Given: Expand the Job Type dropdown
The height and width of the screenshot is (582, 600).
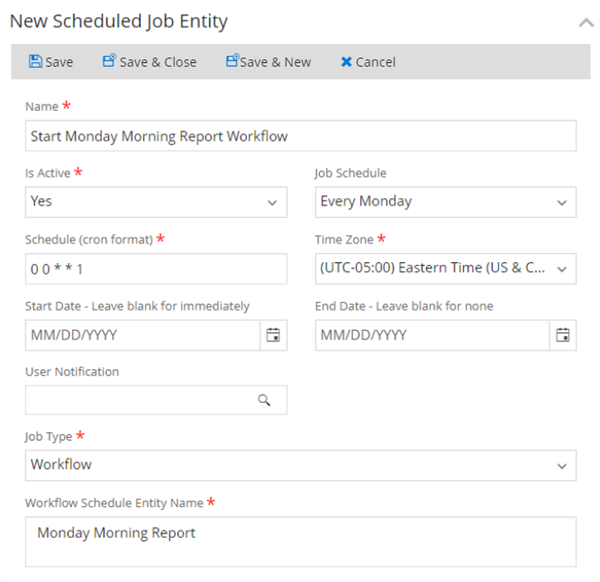Looking at the screenshot, I should pos(561,465).
